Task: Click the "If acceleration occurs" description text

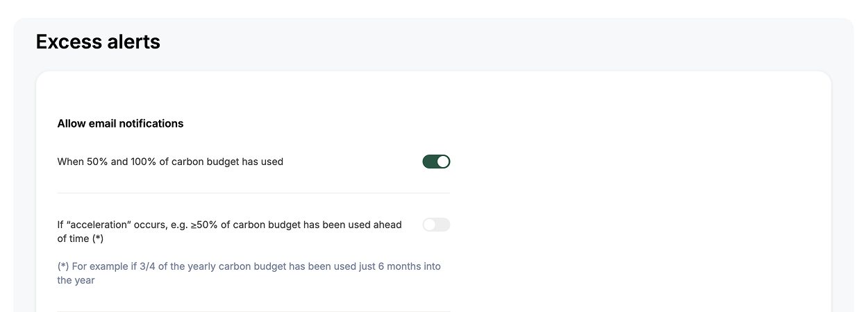Action: [229, 232]
